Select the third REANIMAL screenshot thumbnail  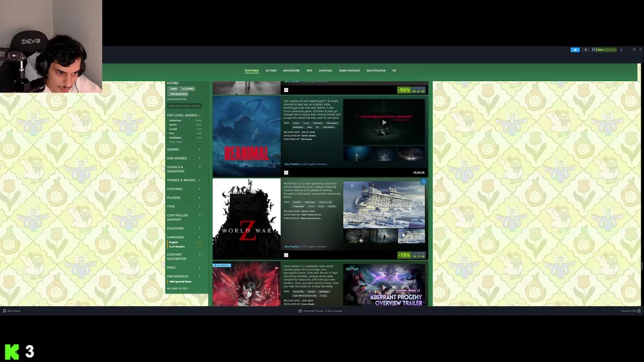[412, 153]
